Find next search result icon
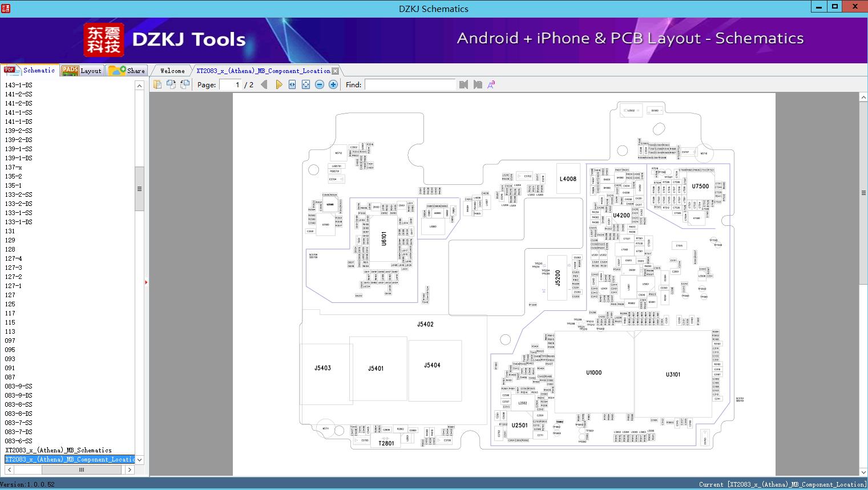The image size is (868, 490). point(478,84)
